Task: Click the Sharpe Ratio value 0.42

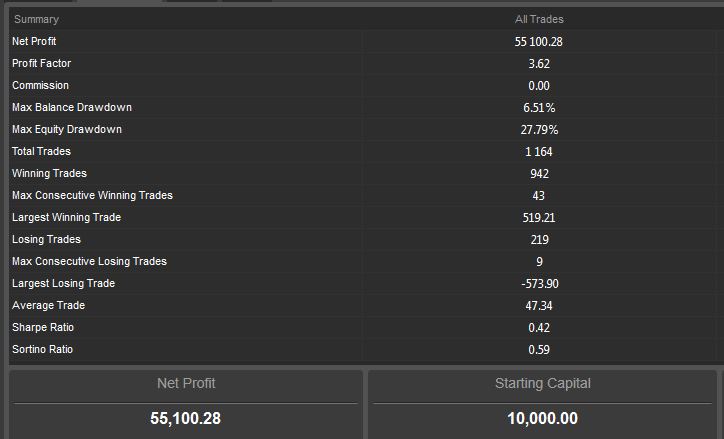Action: [x=539, y=328]
